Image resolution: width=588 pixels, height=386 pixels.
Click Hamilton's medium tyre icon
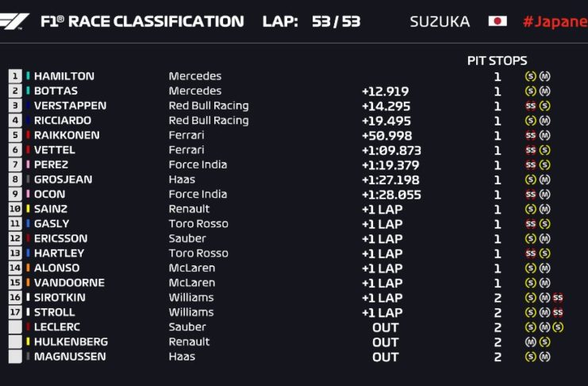[544, 76]
